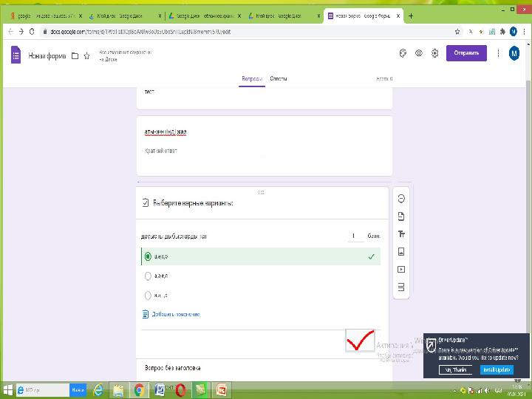Insert an image from the side toolbar
This screenshot has width=532, height=399.
click(x=401, y=252)
